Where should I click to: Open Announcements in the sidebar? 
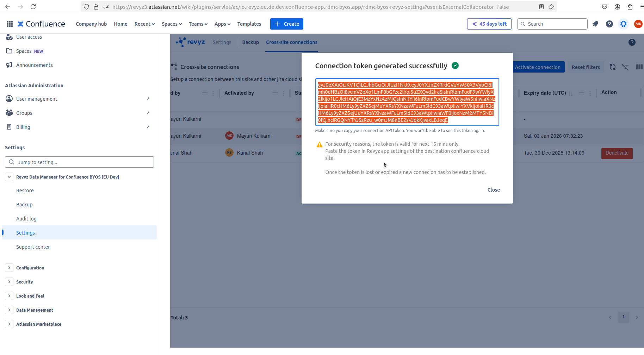pyautogui.click(x=35, y=65)
